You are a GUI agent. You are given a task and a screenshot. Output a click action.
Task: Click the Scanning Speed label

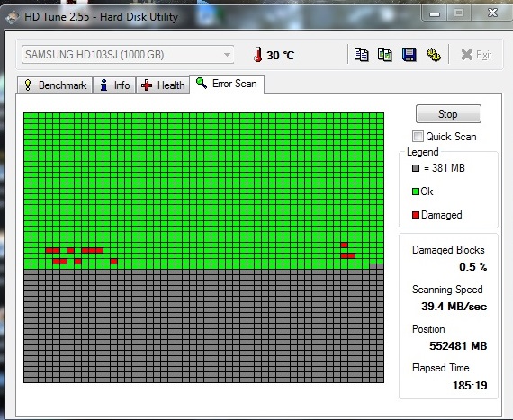(x=447, y=290)
